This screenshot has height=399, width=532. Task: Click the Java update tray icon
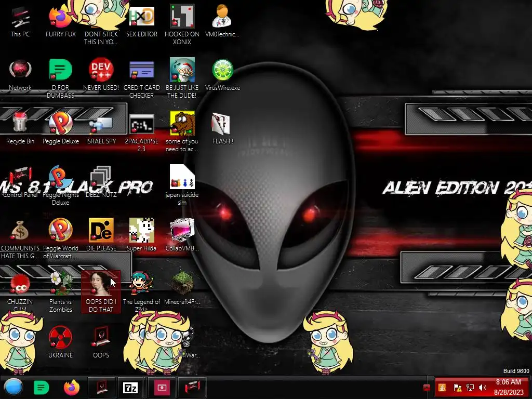(442, 388)
